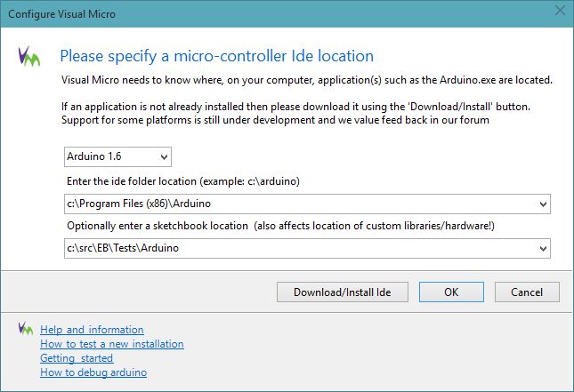Click the Configure Visual Micro title bar

(267, 11)
